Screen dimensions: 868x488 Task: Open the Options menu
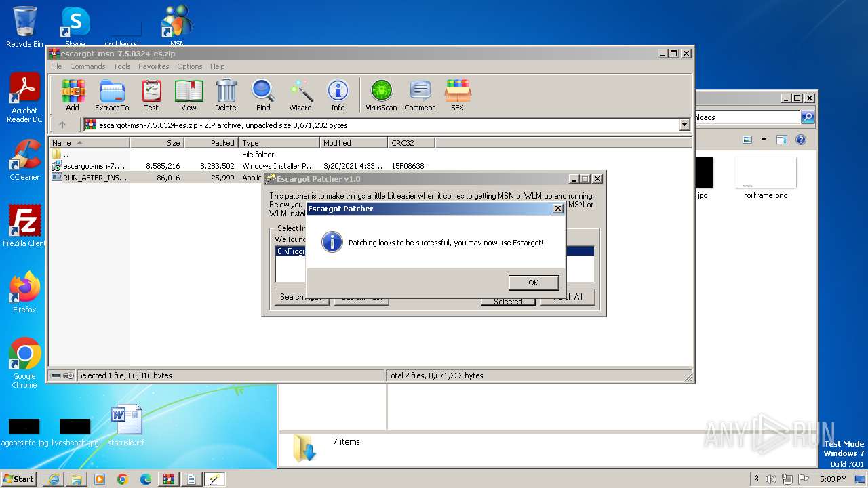point(190,66)
